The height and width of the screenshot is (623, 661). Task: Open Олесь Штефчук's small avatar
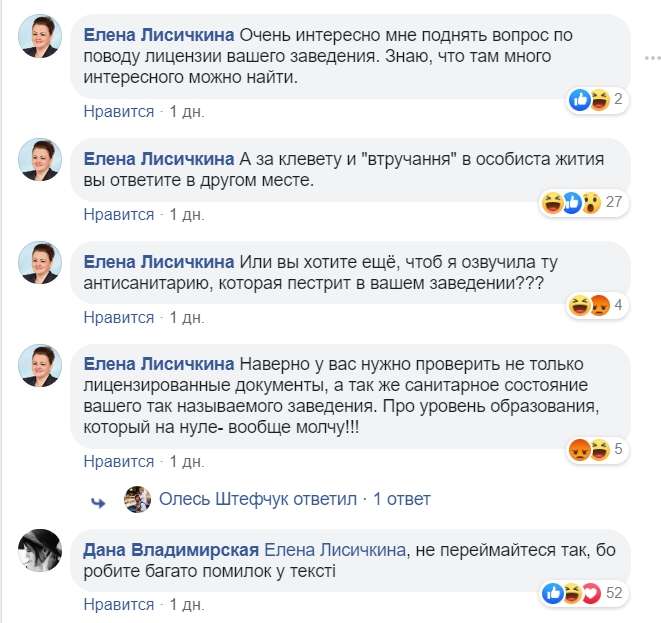point(137,499)
